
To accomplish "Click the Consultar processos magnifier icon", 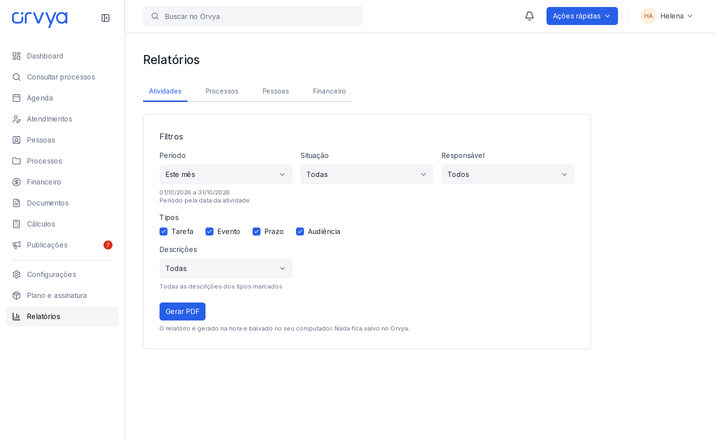I will point(17,77).
